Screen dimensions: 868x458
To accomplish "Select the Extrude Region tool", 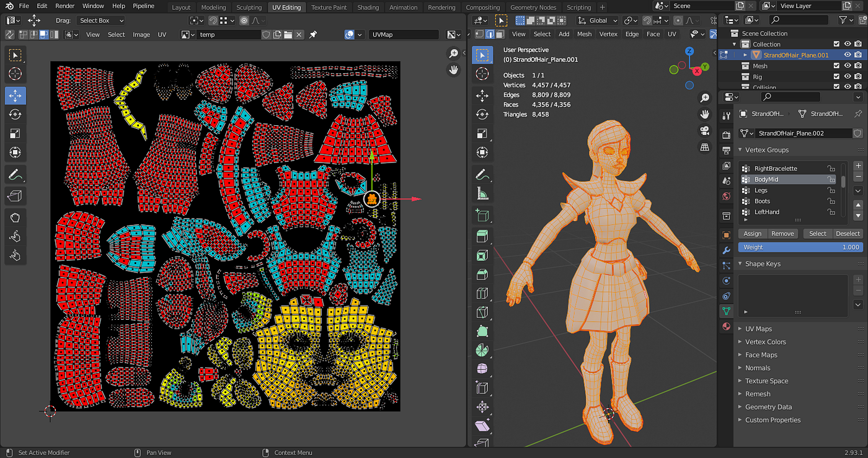I will pos(482,236).
